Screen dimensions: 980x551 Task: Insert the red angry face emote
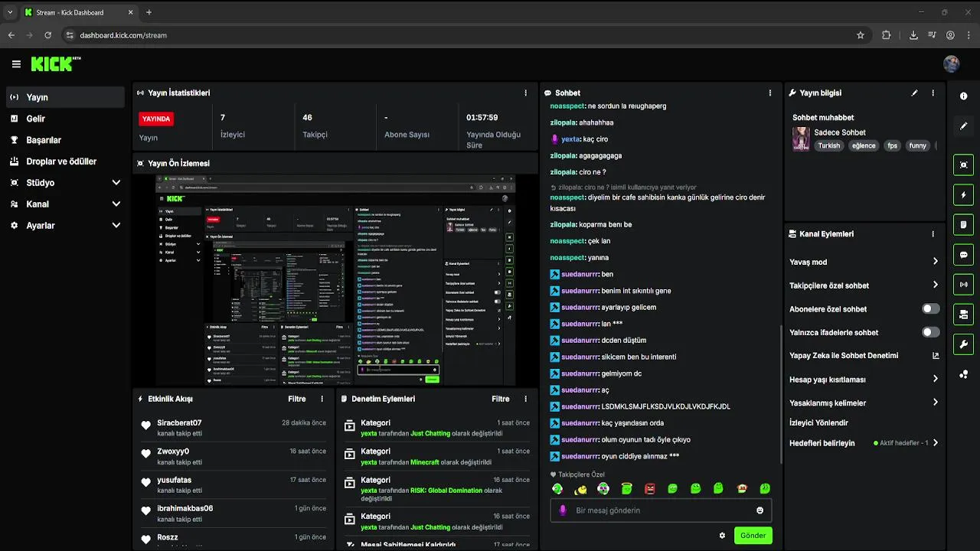[x=649, y=488]
